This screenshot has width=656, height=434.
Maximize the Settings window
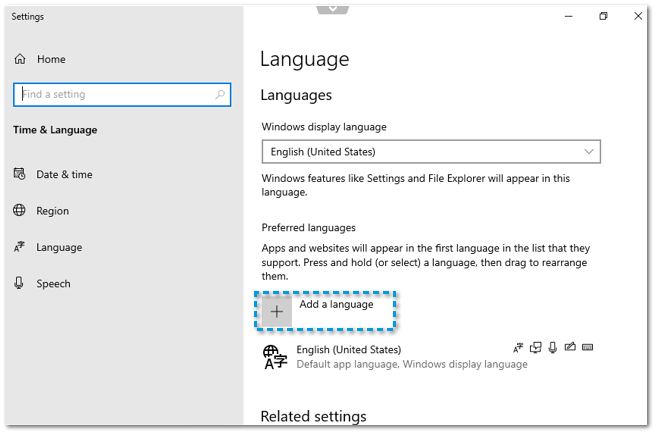tap(603, 17)
